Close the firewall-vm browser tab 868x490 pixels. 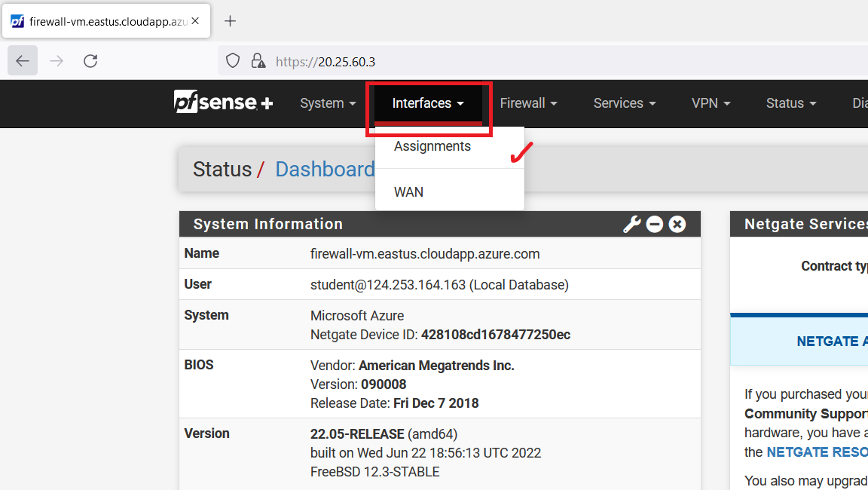(196, 21)
